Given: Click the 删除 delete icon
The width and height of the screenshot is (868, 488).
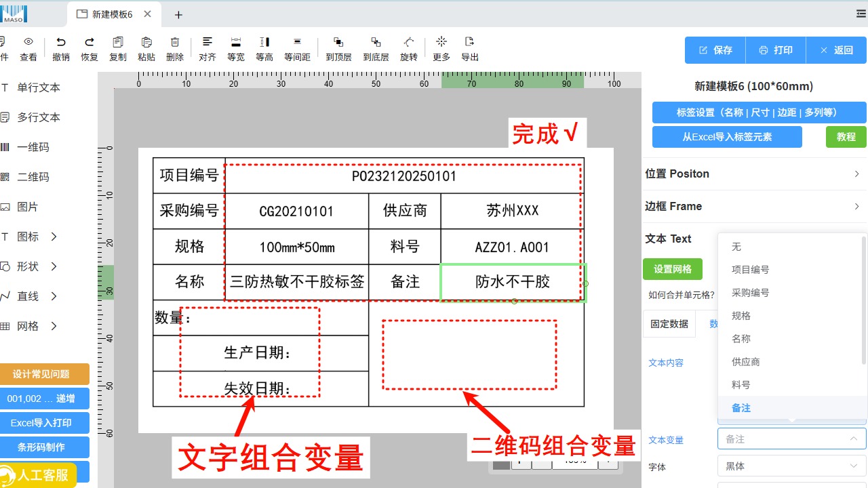Looking at the screenshot, I should 175,42.
